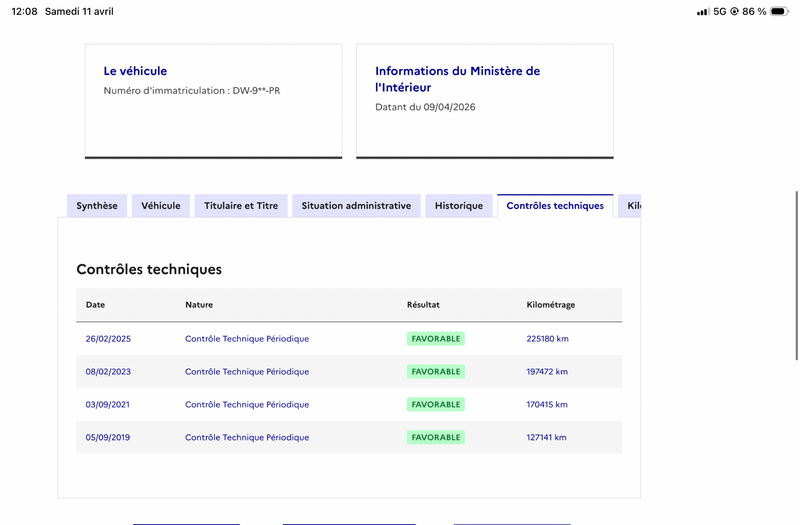The width and height of the screenshot is (800, 525).
Task: Click FAVORABLE badge for 26/02/2025 inspection
Action: click(x=436, y=339)
